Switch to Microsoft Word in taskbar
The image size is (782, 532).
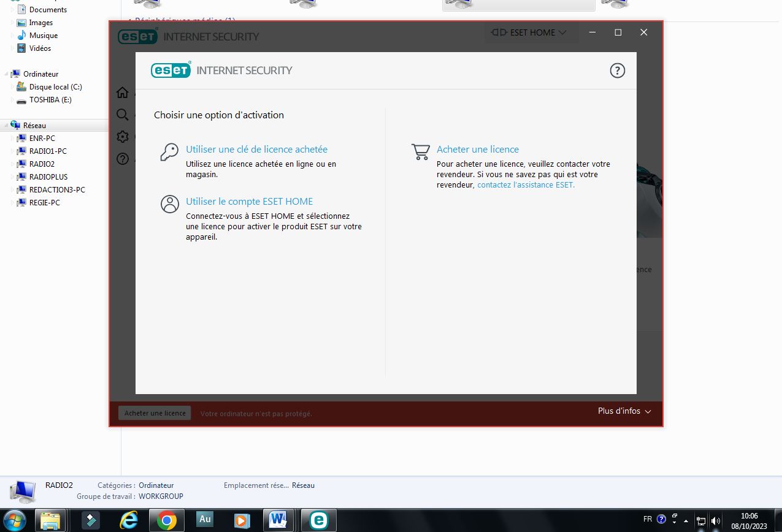point(279,520)
